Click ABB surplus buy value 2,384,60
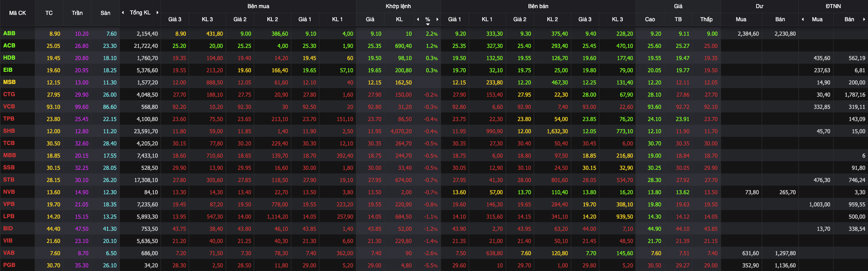The width and height of the screenshot is (868, 271). pos(748,34)
